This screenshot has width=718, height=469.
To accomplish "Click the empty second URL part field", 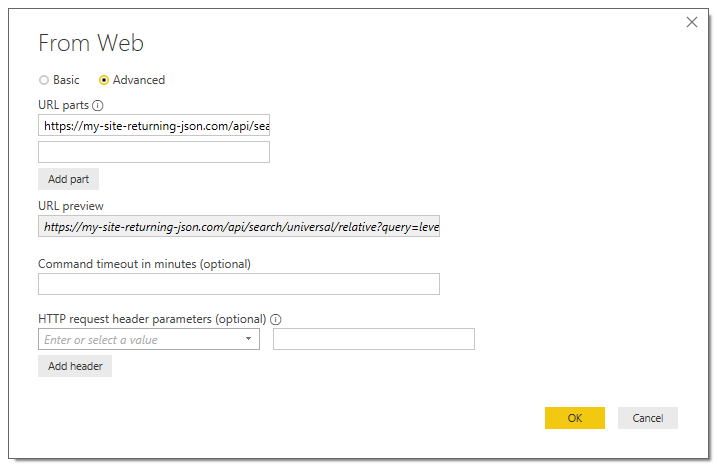I will pos(154,152).
